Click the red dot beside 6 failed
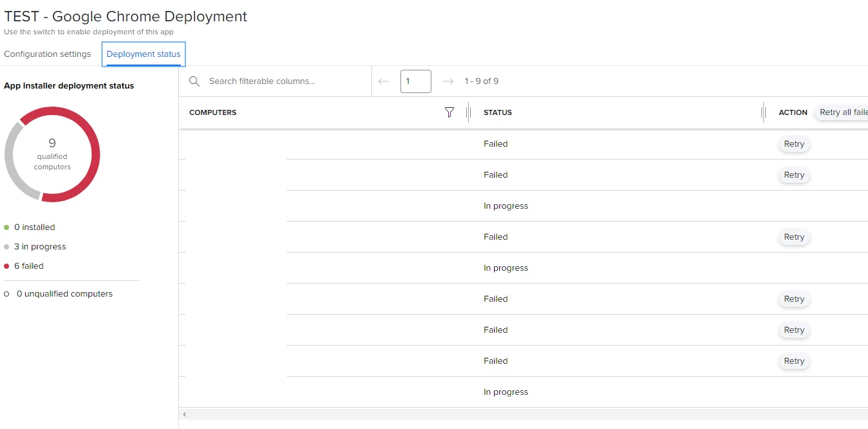Screen dimensions: 868x429 click(x=6, y=266)
